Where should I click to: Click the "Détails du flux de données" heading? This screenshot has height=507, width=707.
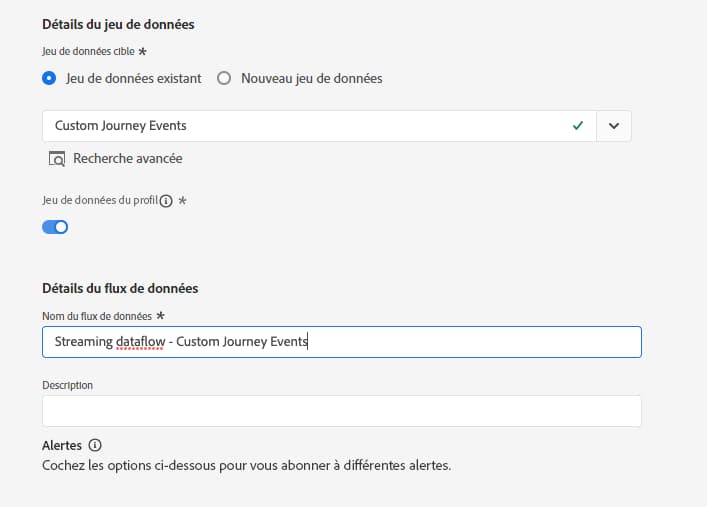[x=120, y=288]
